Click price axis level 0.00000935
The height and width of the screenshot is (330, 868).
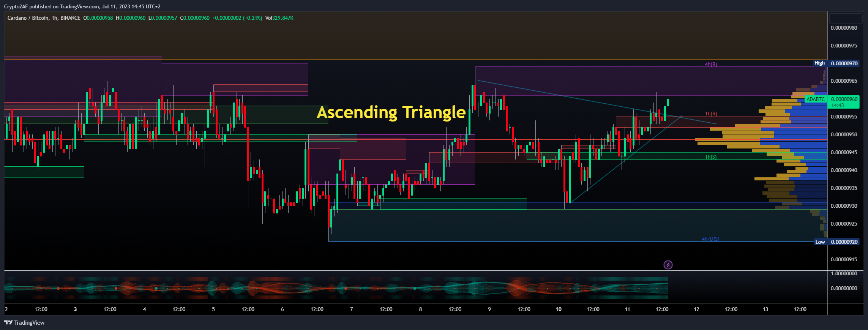click(x=844, y=188)
